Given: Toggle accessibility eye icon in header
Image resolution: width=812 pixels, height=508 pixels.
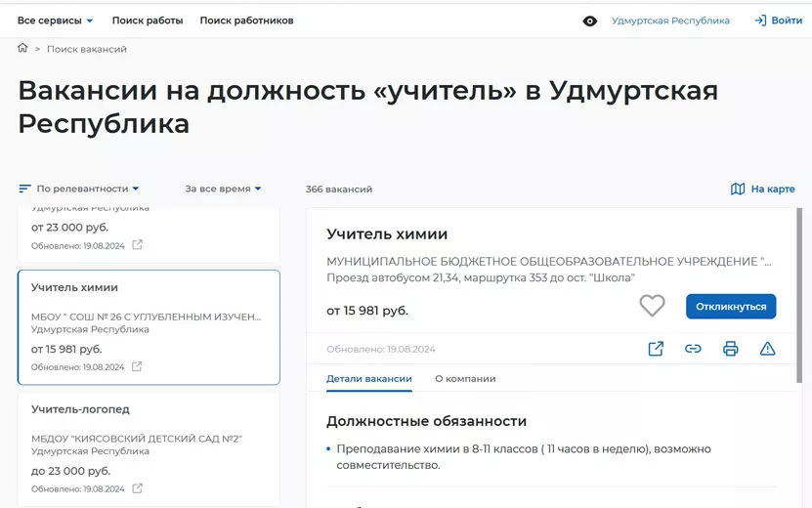Looking at the screenshot, I should 589,21.
